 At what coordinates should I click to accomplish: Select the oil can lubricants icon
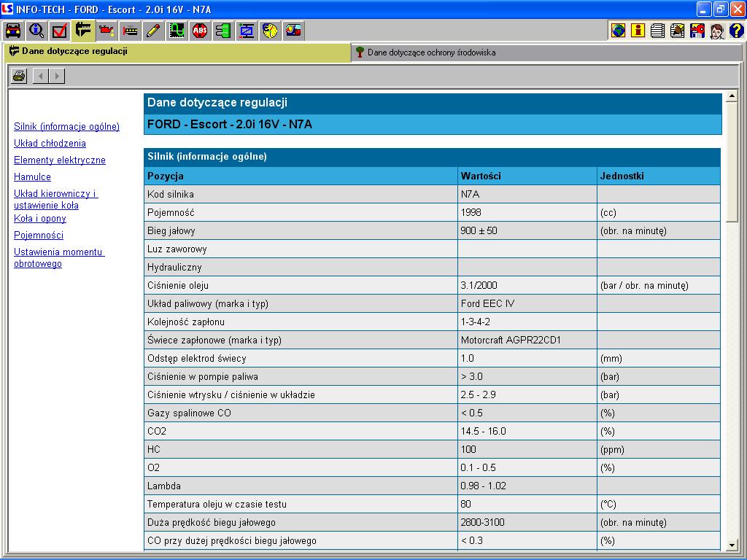tap(107, 31)
